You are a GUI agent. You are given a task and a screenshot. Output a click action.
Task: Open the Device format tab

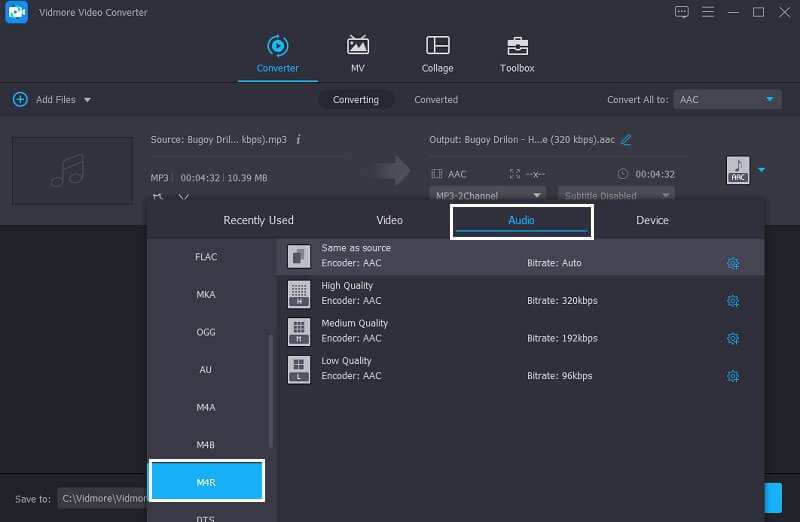(x=652, y=220)
